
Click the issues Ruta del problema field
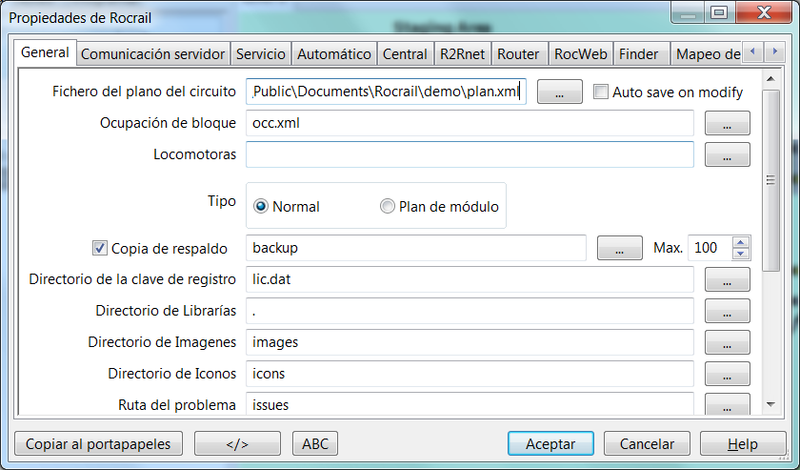tap(469, 404)
